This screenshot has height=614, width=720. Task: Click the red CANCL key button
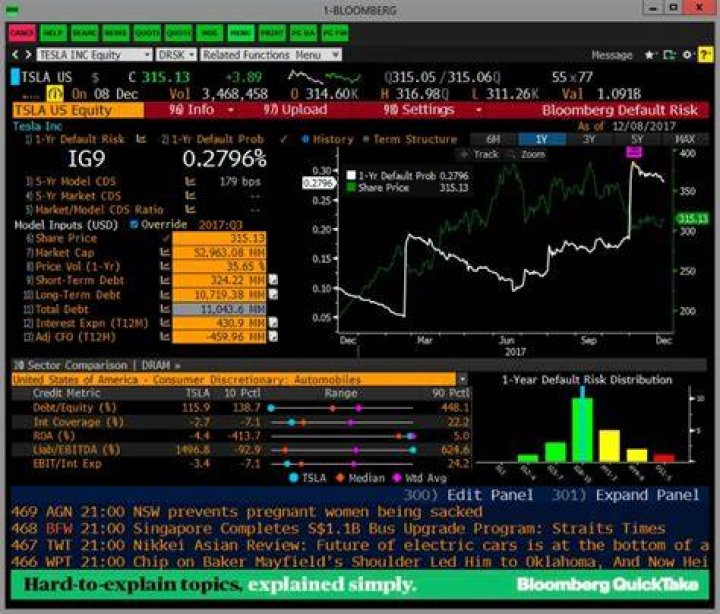pos(22,33)
